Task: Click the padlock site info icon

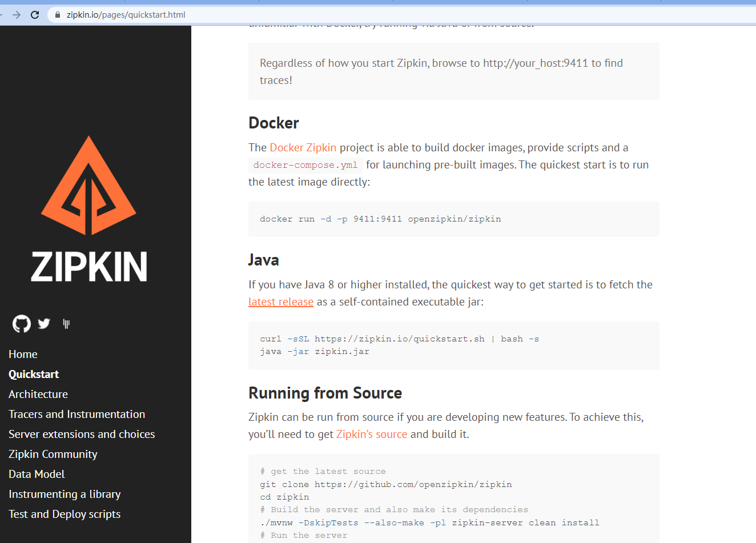Action: (x=58, y=15)
